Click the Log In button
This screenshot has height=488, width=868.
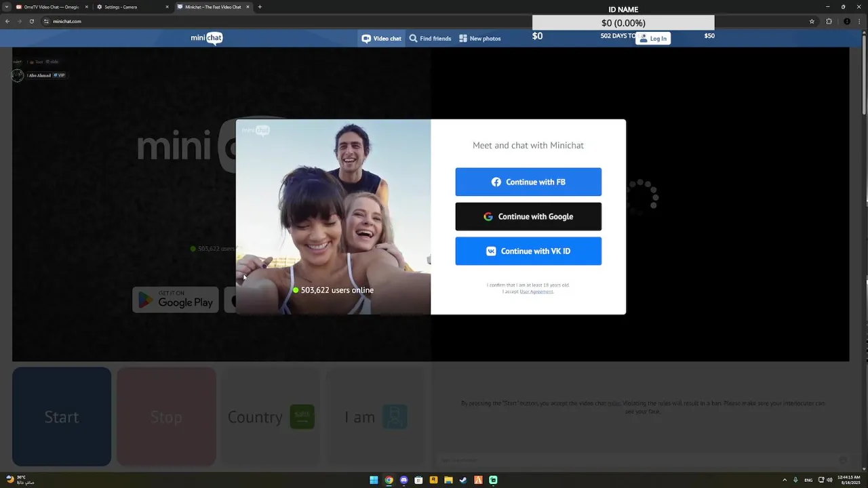click(653, 39)
